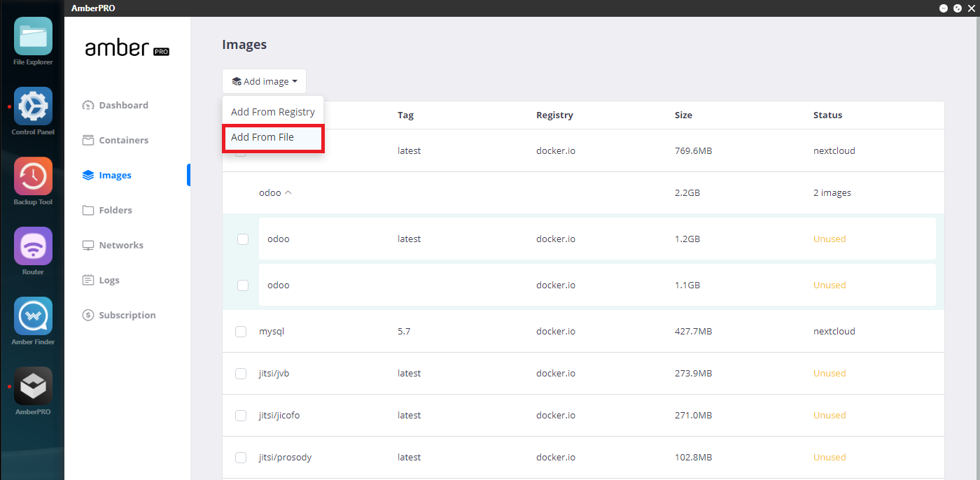Click the 427.7MB size value
980x480 pixels.
point(693,332)
